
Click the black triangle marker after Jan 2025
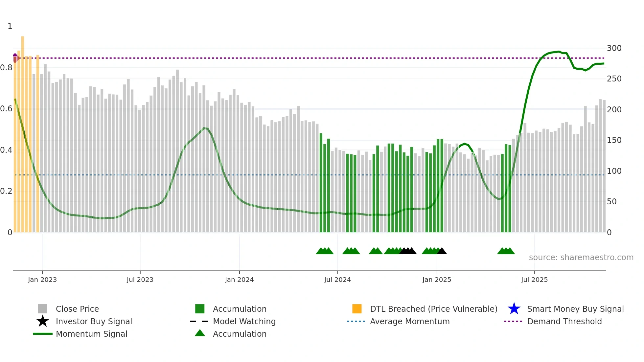click(x=442, y=251)
